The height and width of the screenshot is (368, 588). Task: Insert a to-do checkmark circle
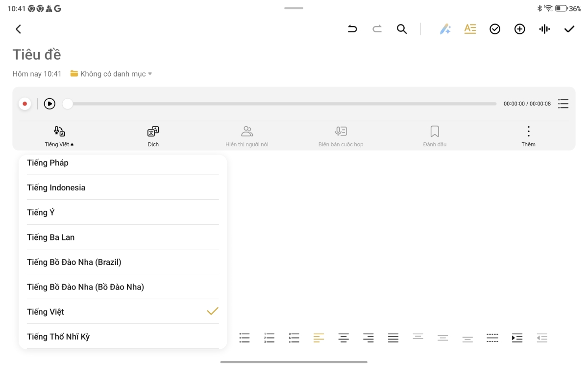(495, 29)
